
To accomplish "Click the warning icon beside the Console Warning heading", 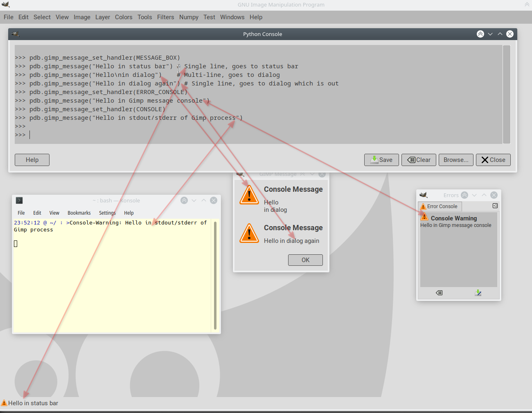I will pyautogui.click(x=424, y=217).
